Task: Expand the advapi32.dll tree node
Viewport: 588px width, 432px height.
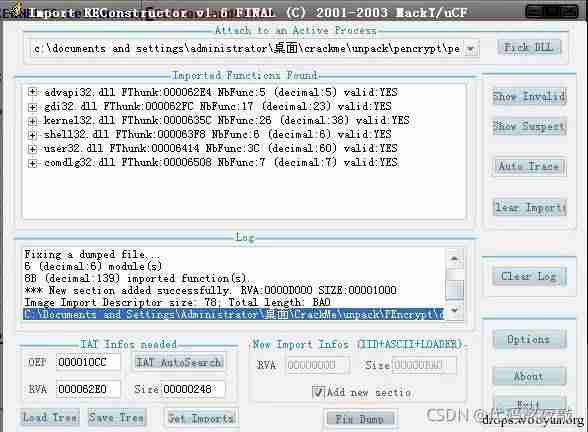Action: coord(33,92)
